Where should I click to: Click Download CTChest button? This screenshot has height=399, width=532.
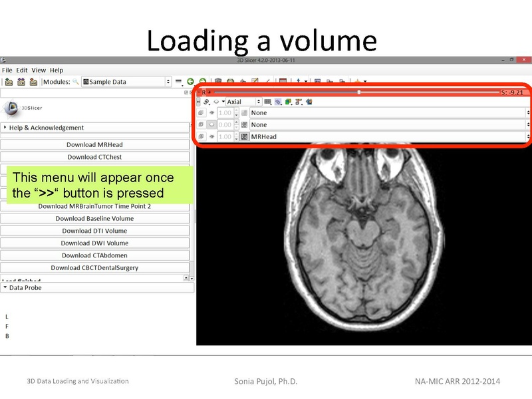tap(94, 157)
